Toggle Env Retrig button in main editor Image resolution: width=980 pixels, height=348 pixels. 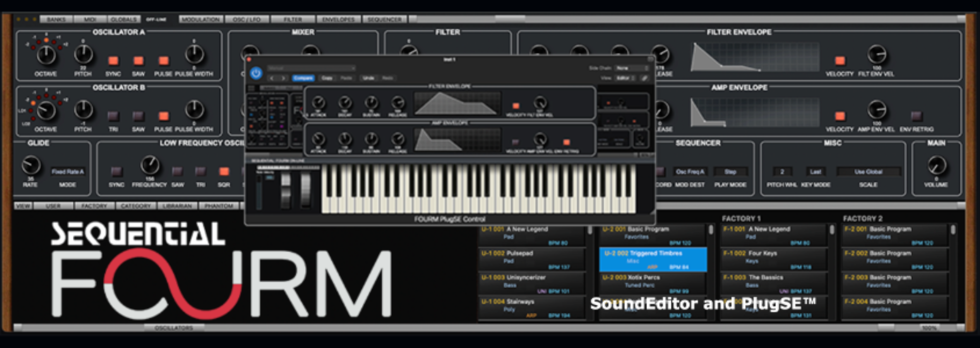(916, 116)
